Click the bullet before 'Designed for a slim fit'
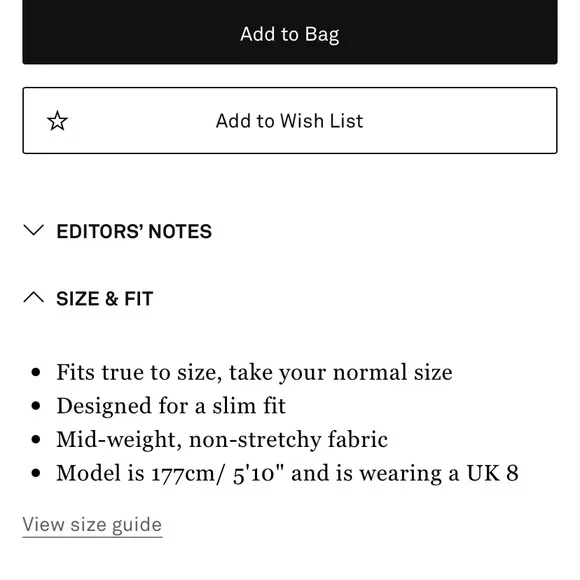580x580 pixels. [36, 406]
